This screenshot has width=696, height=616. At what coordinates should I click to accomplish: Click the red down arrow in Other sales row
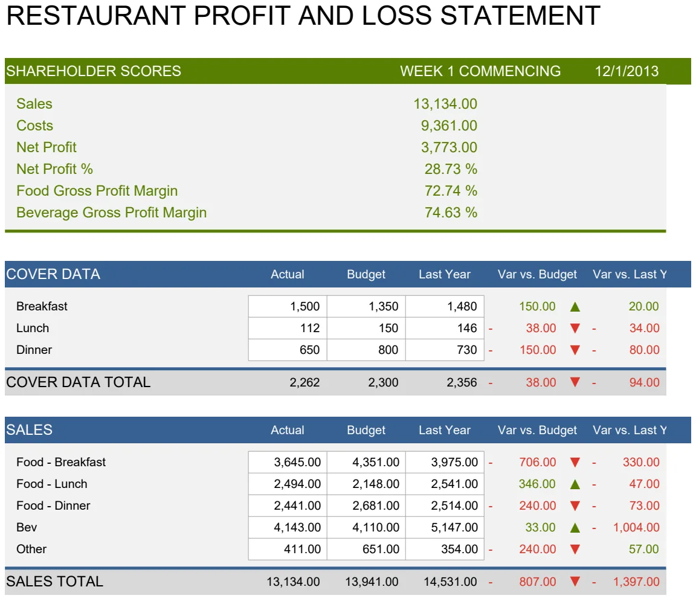click(575, 550)
